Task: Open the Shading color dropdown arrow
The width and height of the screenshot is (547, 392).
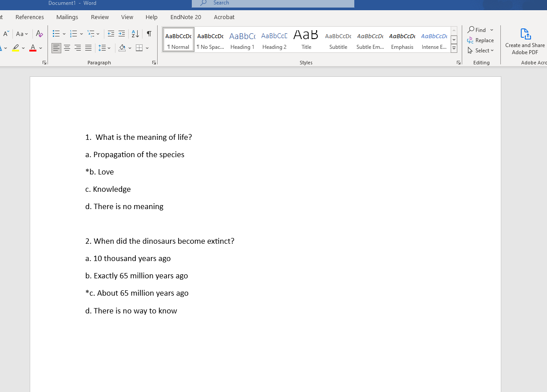Action: [130, 48]
